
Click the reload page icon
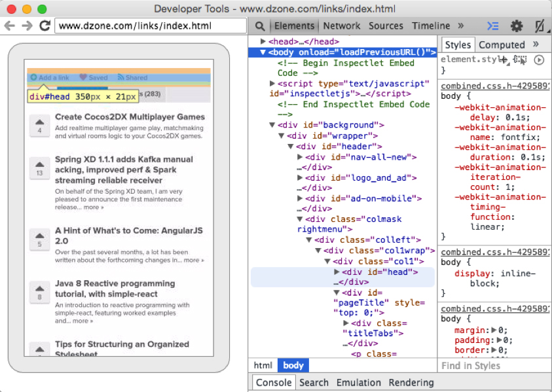coord(45,26)
